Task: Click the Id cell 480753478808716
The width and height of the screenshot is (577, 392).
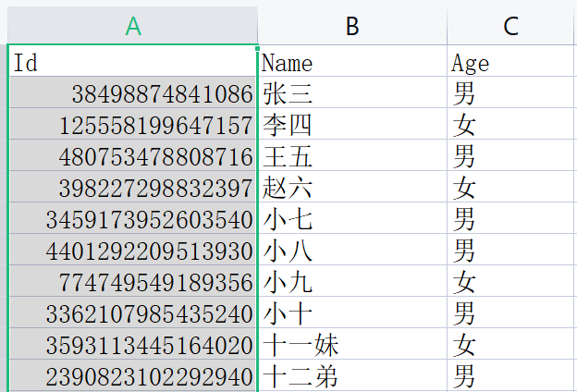Action: [133, 156]
